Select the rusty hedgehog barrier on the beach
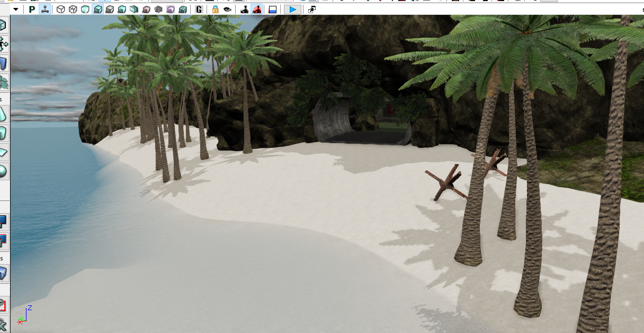Image resolution: width=644 pixels, height=333 pixels. pyautogui.click(x=448, y=183)
